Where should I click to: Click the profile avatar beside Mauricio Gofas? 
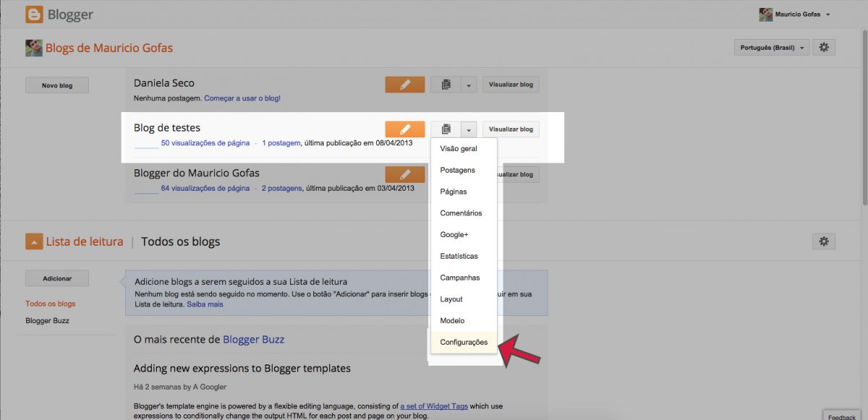(765, 14)
